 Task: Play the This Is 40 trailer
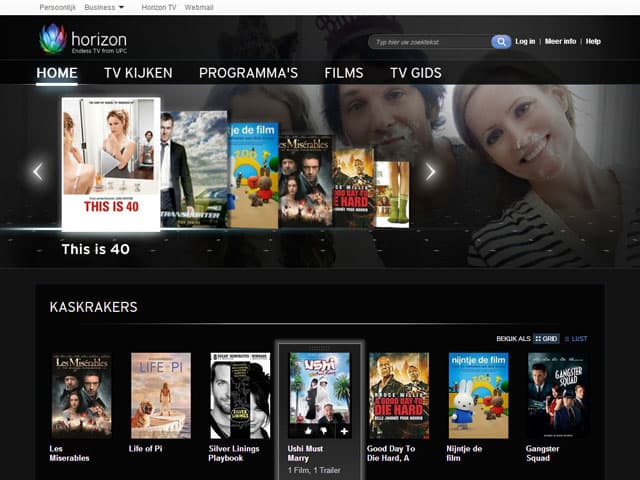point(110,163)
